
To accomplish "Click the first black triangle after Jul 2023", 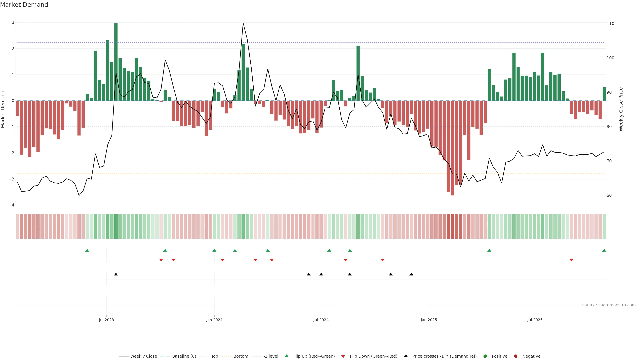I will point(116,274).
